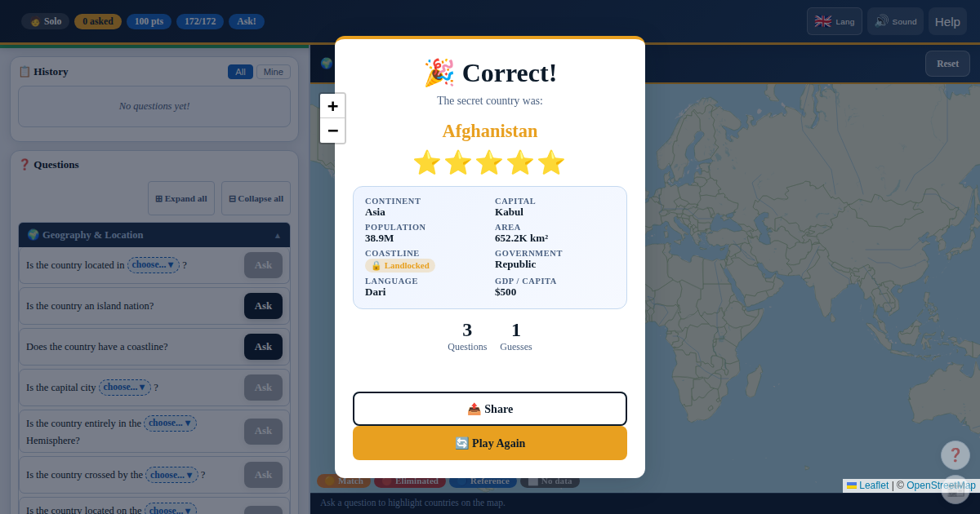Click the Questions panel heading
This screenshot has width=980, height=514.
click(x=49, y=165)
